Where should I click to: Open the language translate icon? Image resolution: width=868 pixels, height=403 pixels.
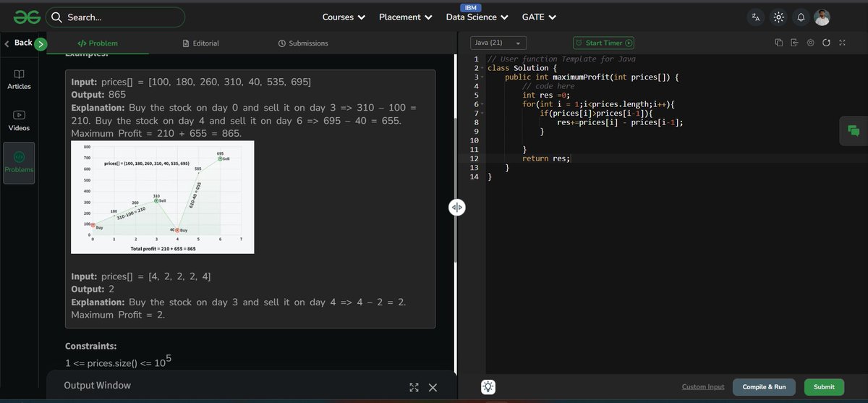(x=756, y=17)
